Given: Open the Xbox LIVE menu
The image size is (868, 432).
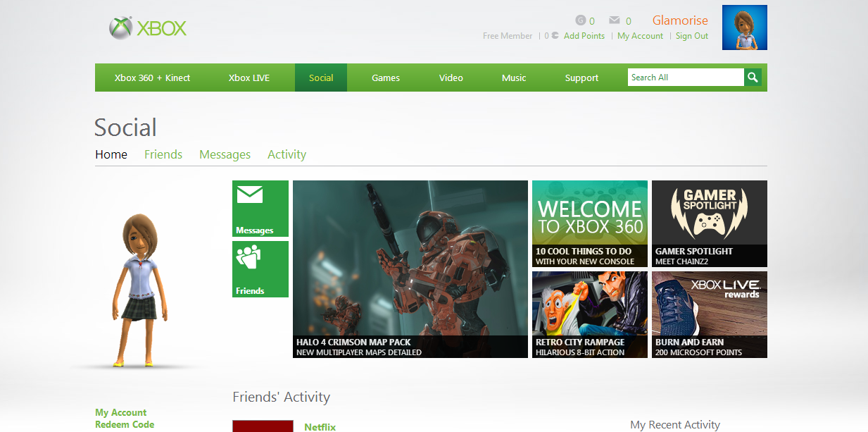Looking at the screenshot, I should (x=249, y=78).
